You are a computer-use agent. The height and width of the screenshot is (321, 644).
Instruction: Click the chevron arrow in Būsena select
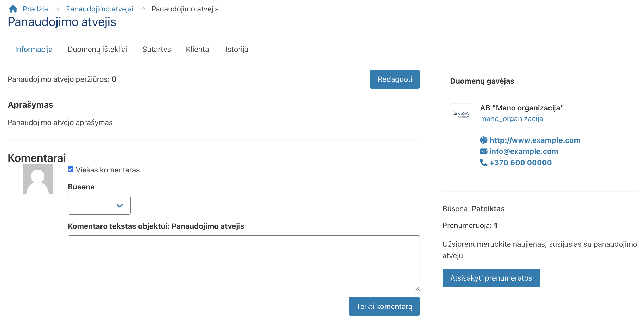(120, 206)
